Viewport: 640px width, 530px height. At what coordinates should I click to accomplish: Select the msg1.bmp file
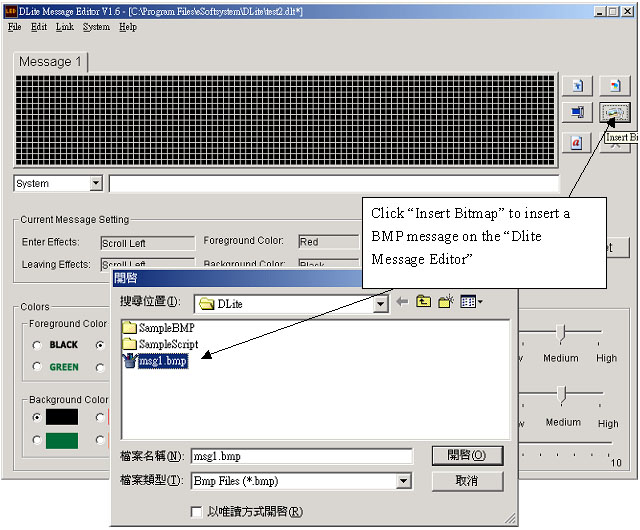coord(156,361)
